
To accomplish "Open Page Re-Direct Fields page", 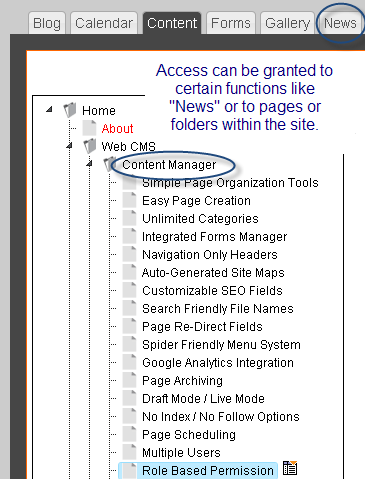I will point(202,326).
